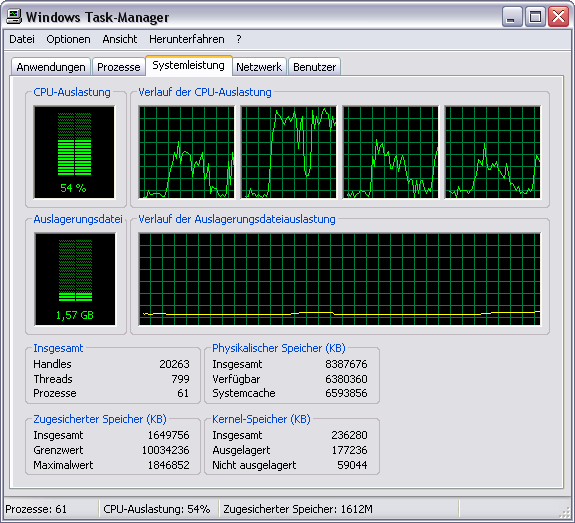
Task: Switch to the Netzwerk tab
Action: coord(259,67)
